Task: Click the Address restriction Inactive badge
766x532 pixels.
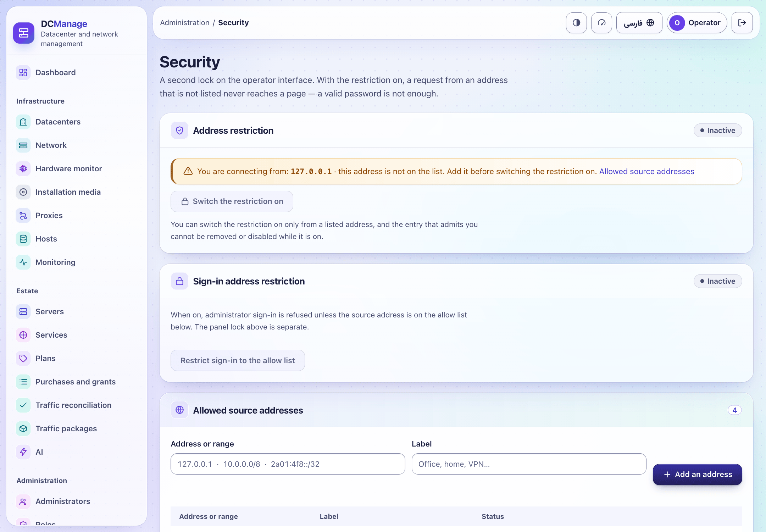Action: click(x=718, y=131)
